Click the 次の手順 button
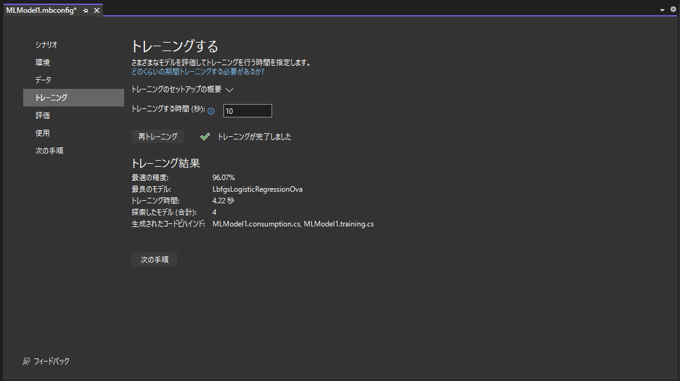Viewport: 680px width, 381px height. [x=154, y=260]
